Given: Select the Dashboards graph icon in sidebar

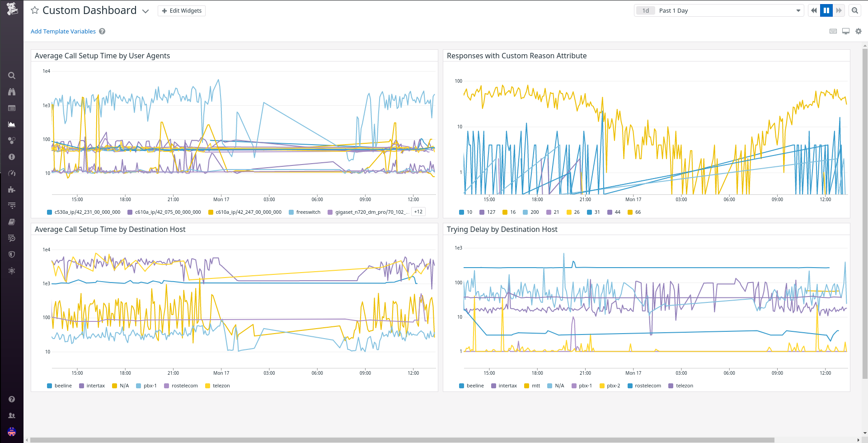Looking at the screenshot, I should pos(12,124).
